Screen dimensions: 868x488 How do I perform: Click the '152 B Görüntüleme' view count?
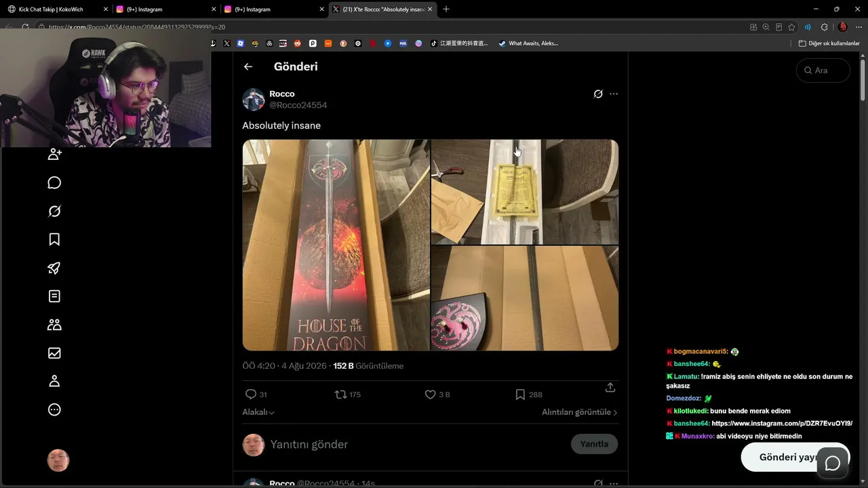(368, 366)
